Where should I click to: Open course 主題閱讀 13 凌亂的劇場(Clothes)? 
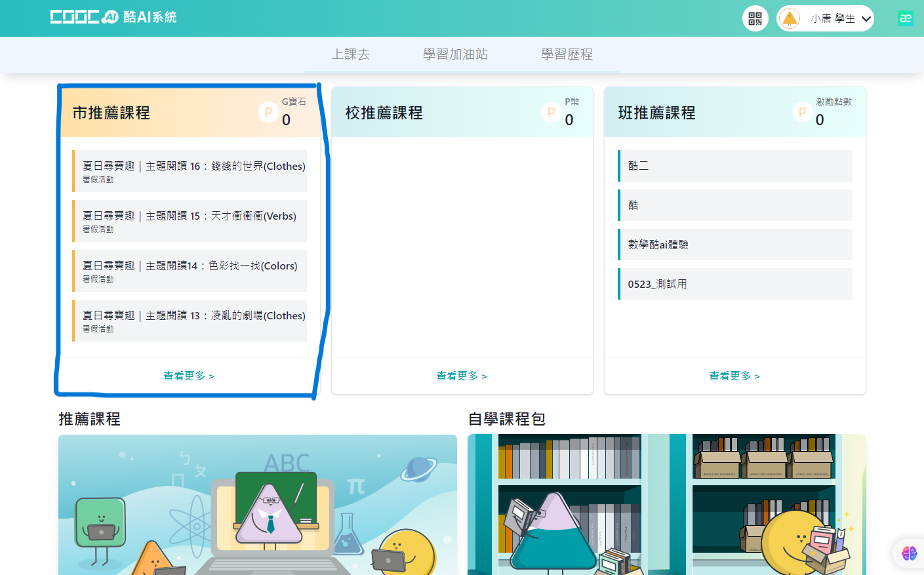[190, 321]
